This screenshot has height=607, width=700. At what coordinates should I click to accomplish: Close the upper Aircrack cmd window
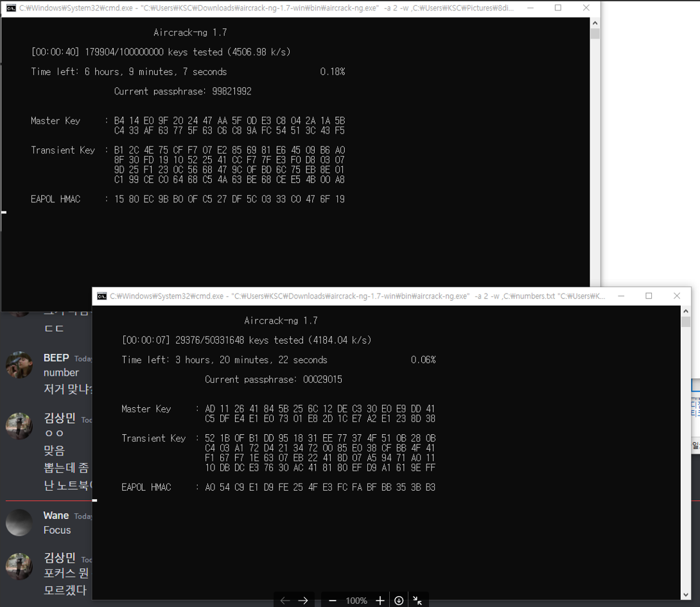(586, 8)
